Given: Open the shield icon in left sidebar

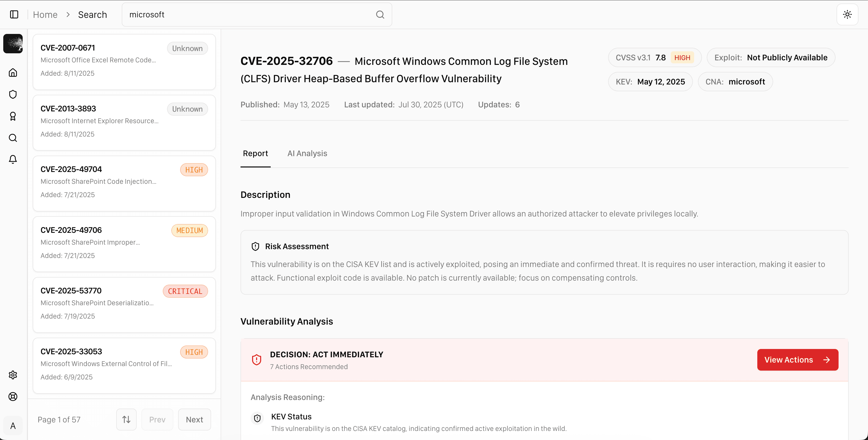Looking at the screenshot, I should pos(13,94).
